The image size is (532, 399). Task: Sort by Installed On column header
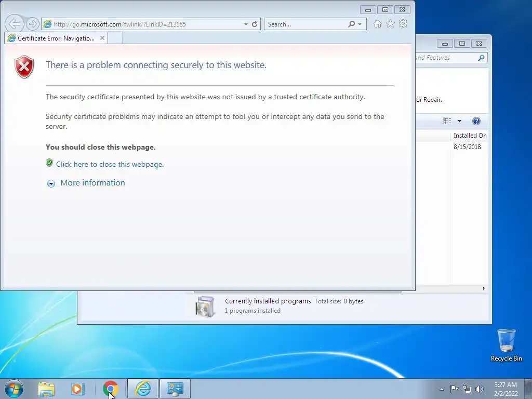point(470,136)
